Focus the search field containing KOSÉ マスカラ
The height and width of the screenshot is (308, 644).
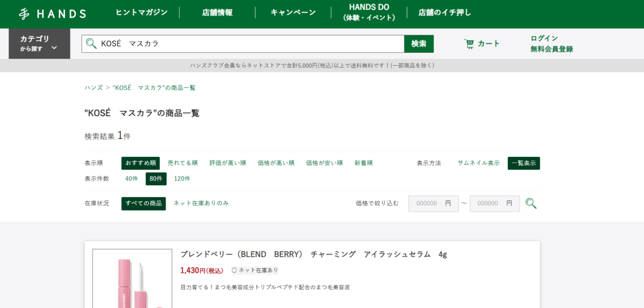click(x=243, y=44)
